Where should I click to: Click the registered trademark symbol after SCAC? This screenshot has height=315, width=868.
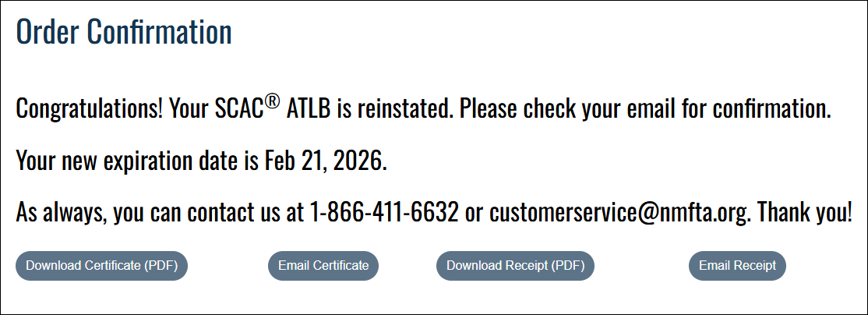272,102
